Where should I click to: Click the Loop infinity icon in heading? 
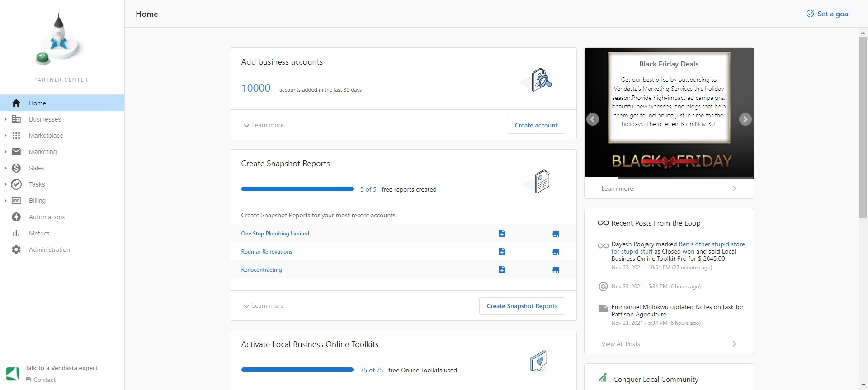pos(603,223)
